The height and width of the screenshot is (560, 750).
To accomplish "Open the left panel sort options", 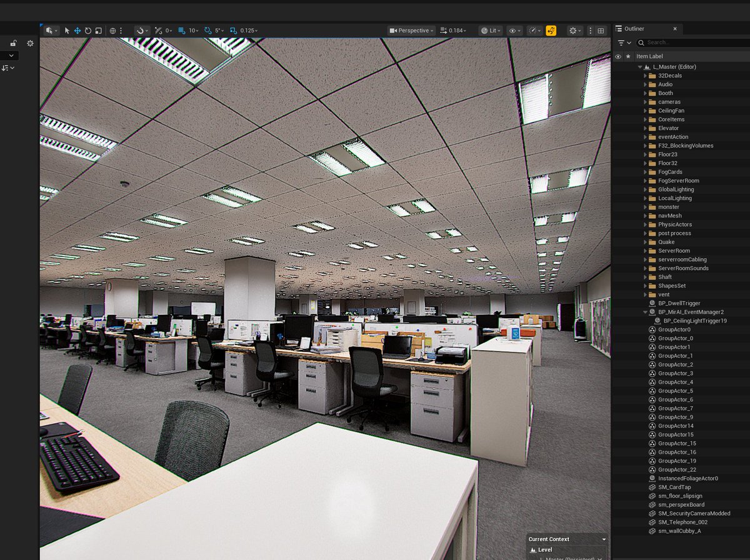I will [7, 67].
